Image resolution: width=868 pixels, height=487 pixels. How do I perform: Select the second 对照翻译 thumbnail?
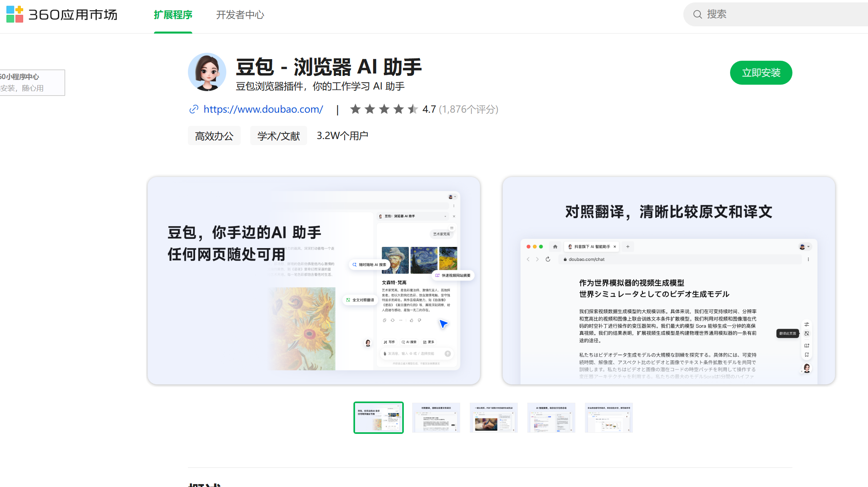click(x=436, y=417)
